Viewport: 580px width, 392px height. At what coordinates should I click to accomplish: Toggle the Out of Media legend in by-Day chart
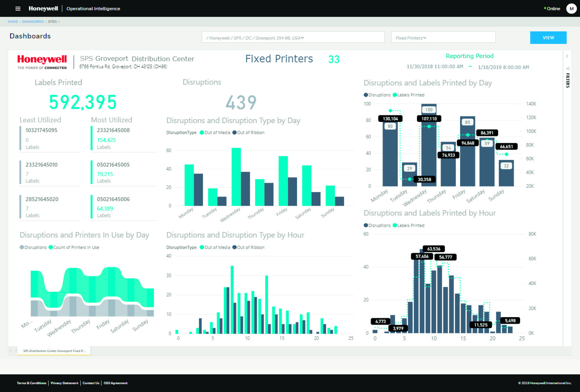pyautogui.click(x=215, y=132)
